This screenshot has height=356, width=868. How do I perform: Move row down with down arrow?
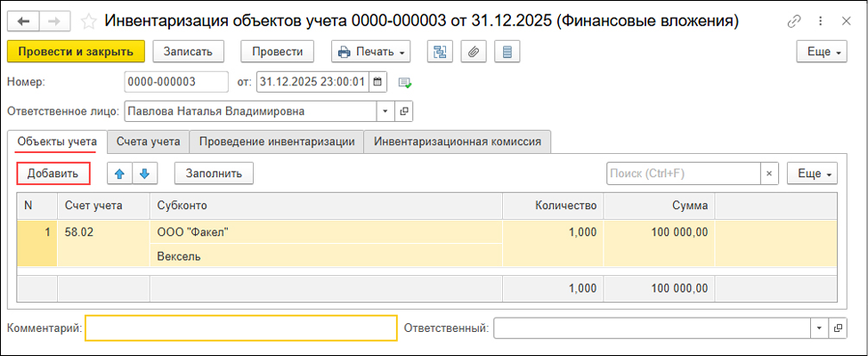tap(144, 173)
